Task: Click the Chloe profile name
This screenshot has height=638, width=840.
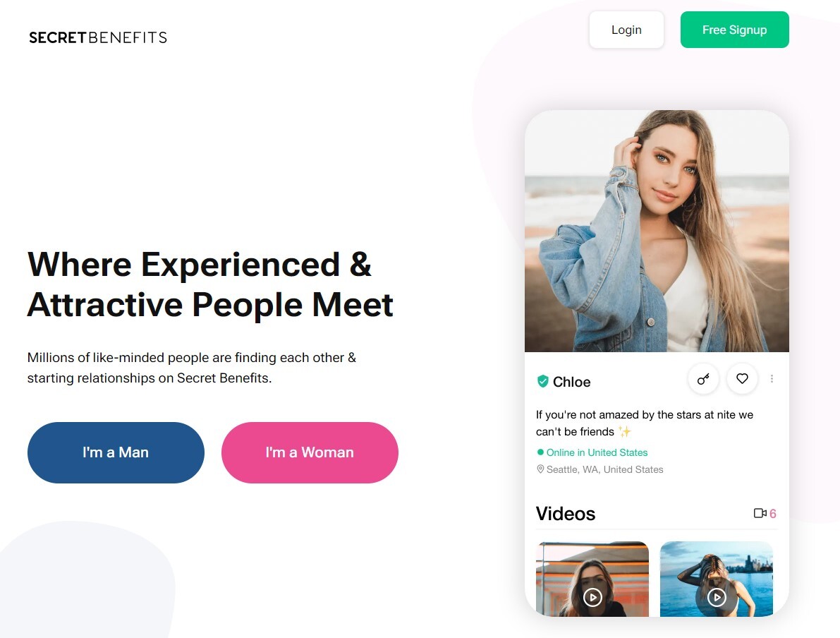Action: tap(571, 382)
